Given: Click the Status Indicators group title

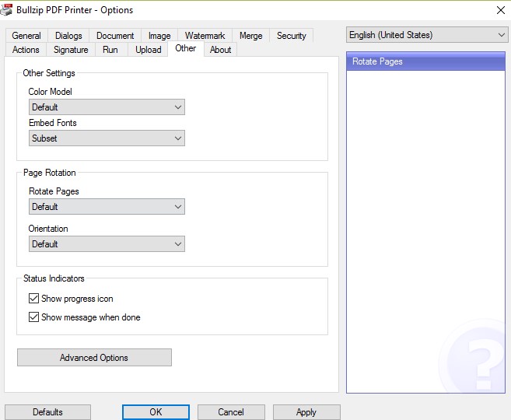Looking at the screenshot, I should [54, 278].
